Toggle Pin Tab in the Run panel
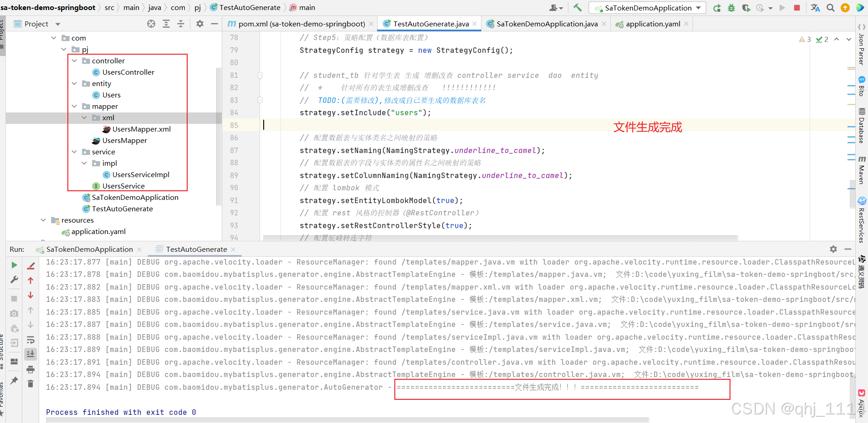868x423 pixels. pos(14,381)
